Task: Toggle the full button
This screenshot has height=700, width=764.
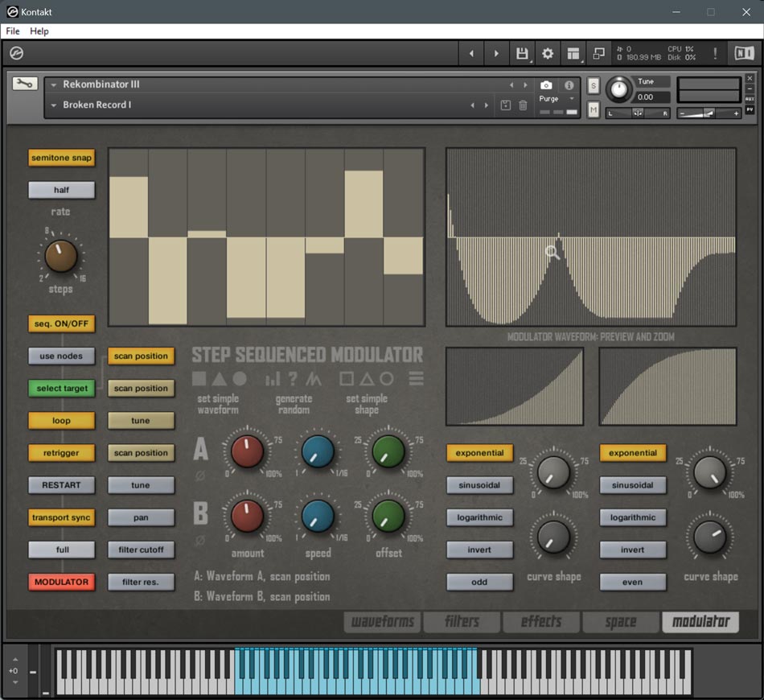Action: coord(61,550)
